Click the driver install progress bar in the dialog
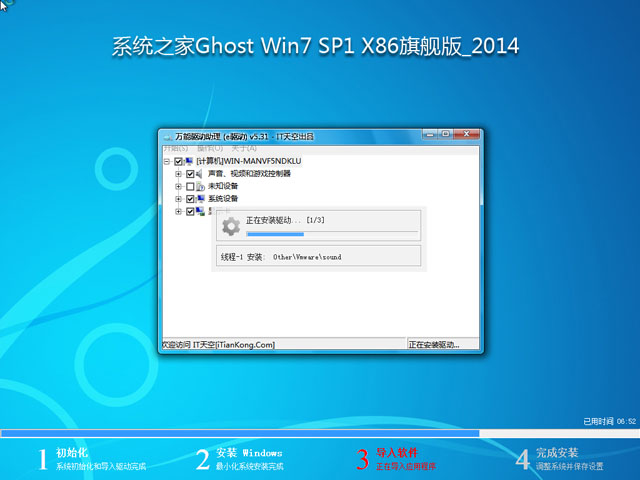Screen dimensions: 640x480 click(x=332, y=234)
